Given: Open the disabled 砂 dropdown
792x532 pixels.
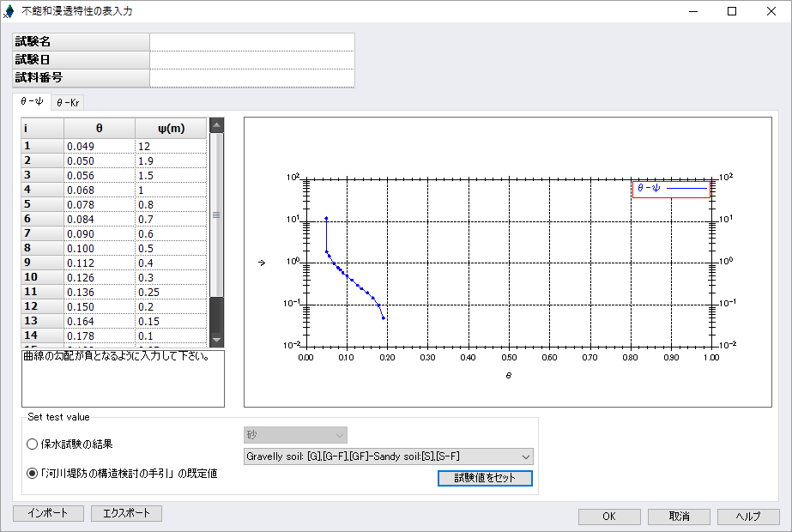Looking at the screenshot, I should point(295,435).
